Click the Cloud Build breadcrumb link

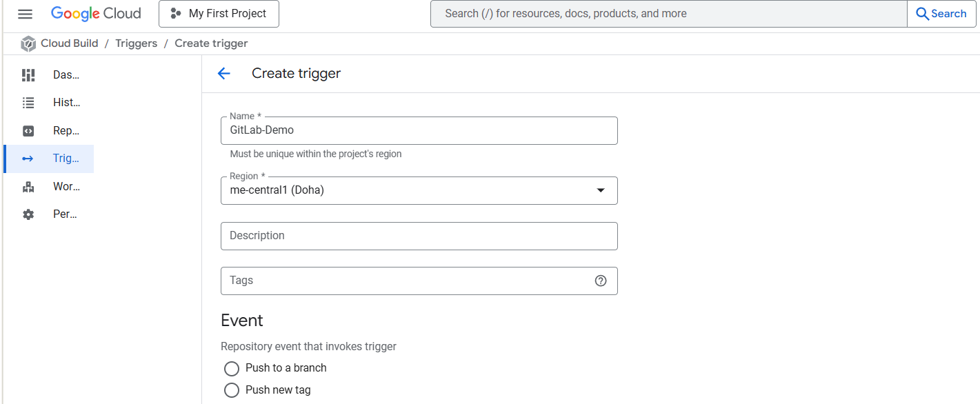point(69,43)
